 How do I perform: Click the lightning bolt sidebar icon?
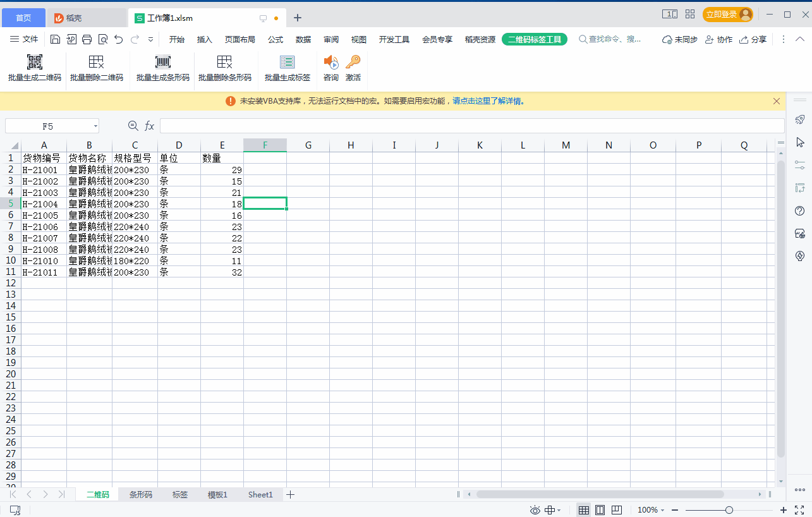800,256
